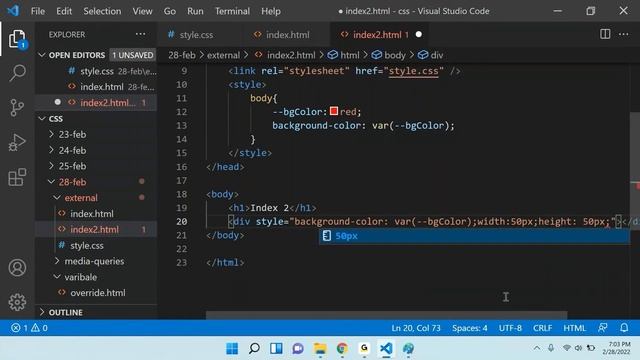Viewport: 640px width, 360px height.
Task: Open the Search view in activity bar
Action: click(x=17, y=73)
